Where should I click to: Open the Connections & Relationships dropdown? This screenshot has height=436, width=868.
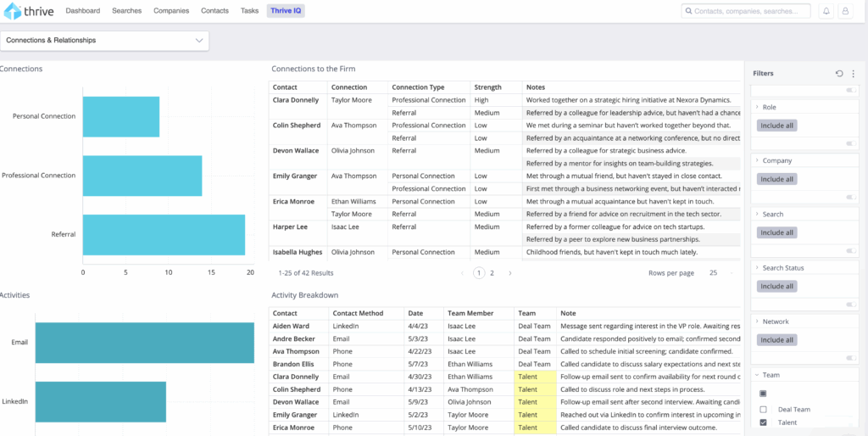[x=104, y=40]
